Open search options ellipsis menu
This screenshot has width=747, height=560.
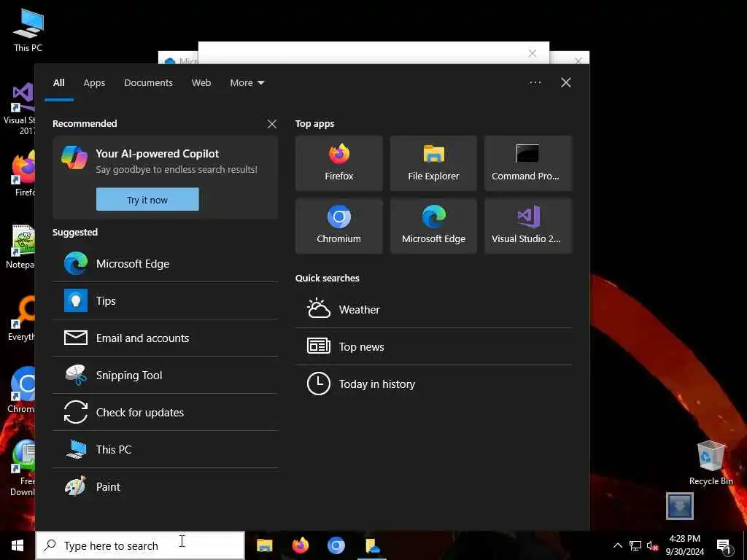[x=535, y=83]
